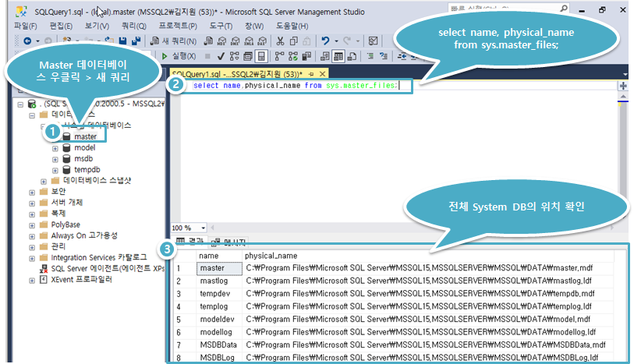Image resolution: width=634 pixels, height=364 pixels.
Task: Click the Quick Launch search magnifier
Action: point(563,8)
